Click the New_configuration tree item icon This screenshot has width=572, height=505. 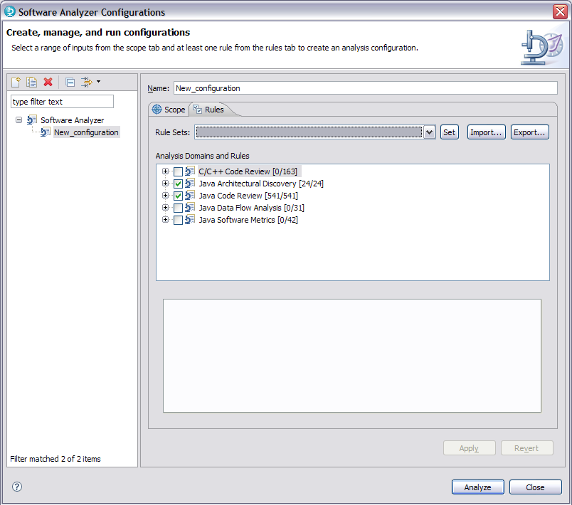[x=46, y=132]
